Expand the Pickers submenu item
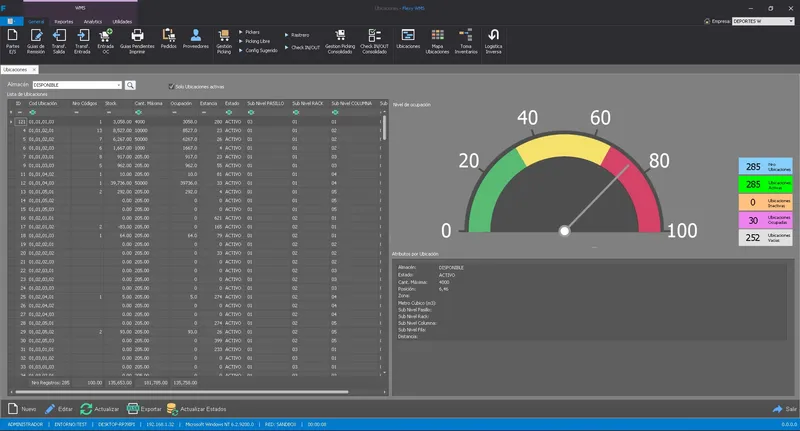This screenshot has width=800, height=431. click(249, 32)
